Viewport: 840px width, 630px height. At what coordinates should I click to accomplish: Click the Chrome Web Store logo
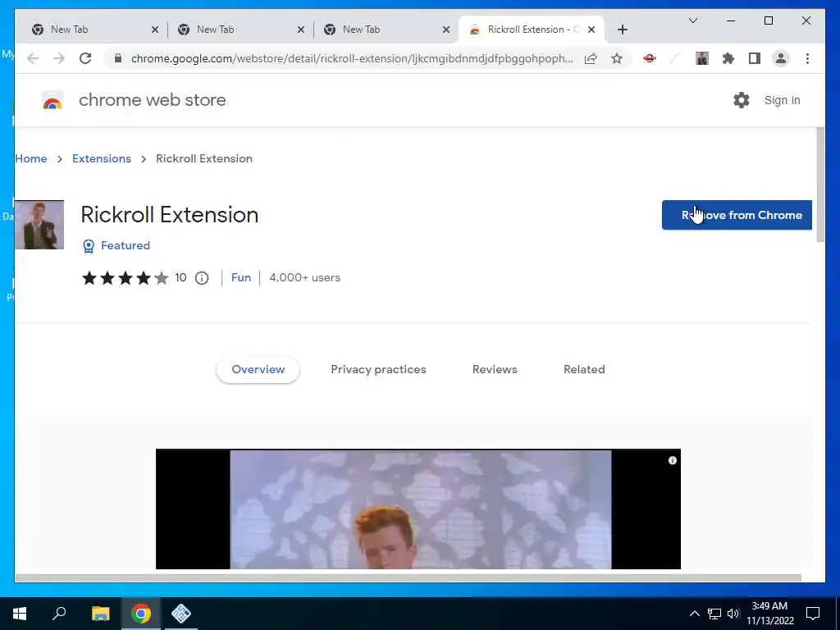coord(52,100)
